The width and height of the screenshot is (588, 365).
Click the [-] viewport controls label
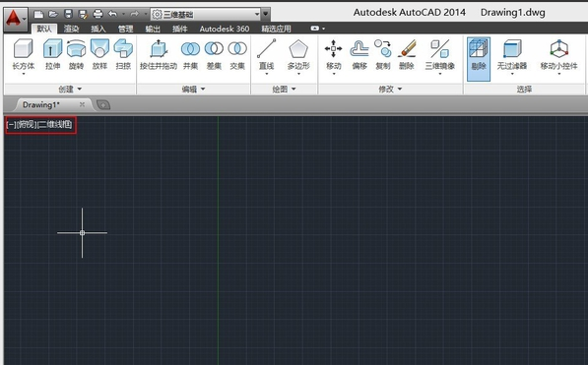pyautogui.click(x=11, y=124)
